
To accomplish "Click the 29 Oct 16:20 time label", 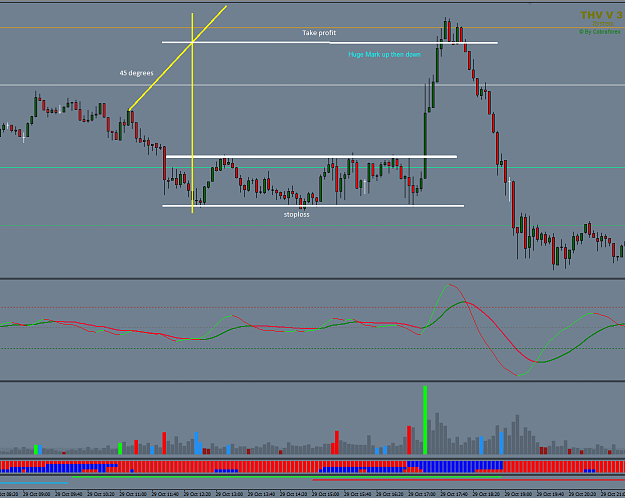I will tap(390, 494).
